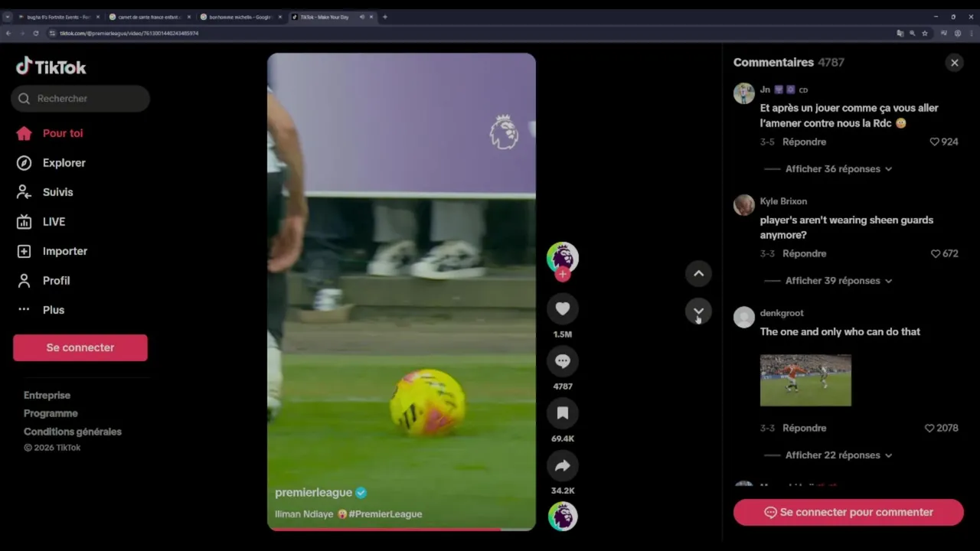Open the image in denkgroot's comment

point(805,380)
